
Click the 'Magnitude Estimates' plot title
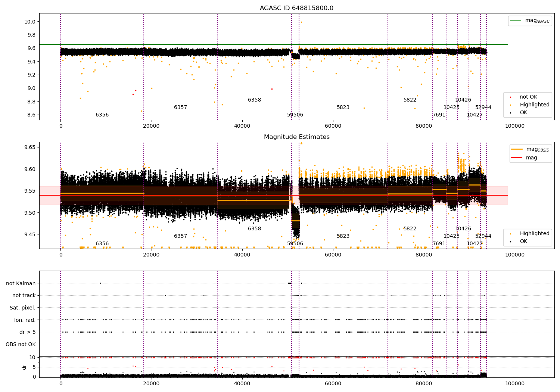point(296,137)
